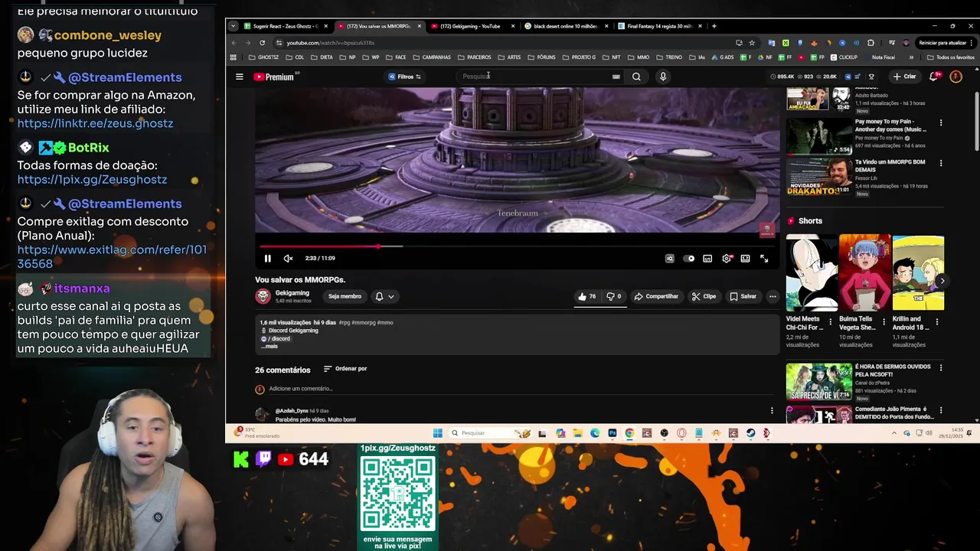
Task: Open the Ordenar por sort dropdown
Action: [345, 369]
